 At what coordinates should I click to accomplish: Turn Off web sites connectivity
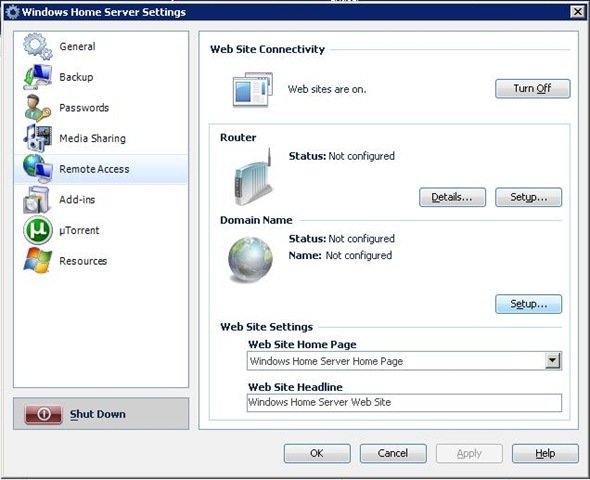532,88
